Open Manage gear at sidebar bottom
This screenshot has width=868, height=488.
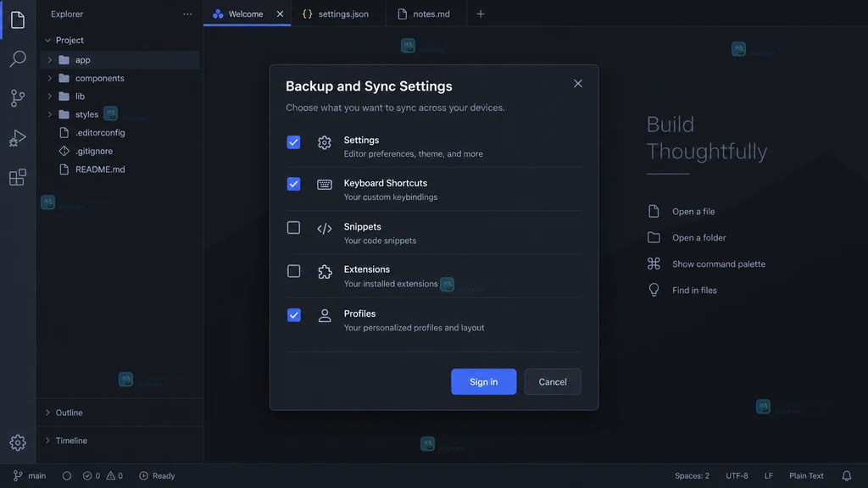click(x=18, y=442)
